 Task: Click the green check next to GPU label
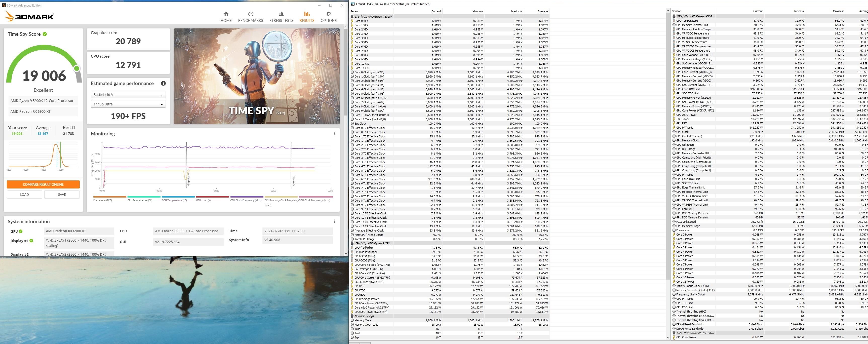tap(21, 231)
